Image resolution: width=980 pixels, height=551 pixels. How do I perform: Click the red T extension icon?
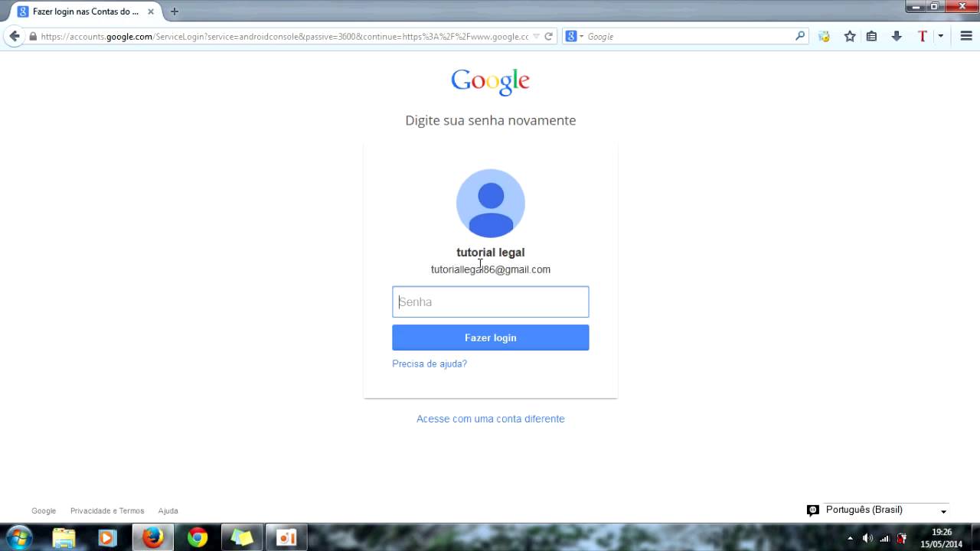point(922,37)
